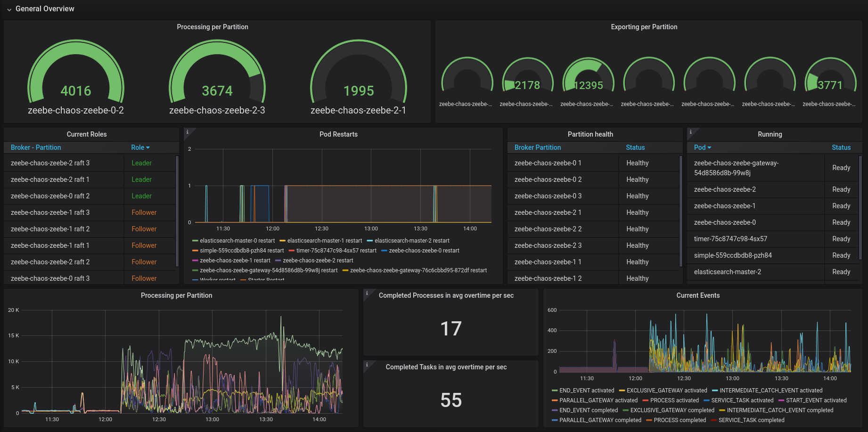Open the Pod Restarts panel info icon
Viewport: 868px width, 432px height.
click(x=188, y=132)
